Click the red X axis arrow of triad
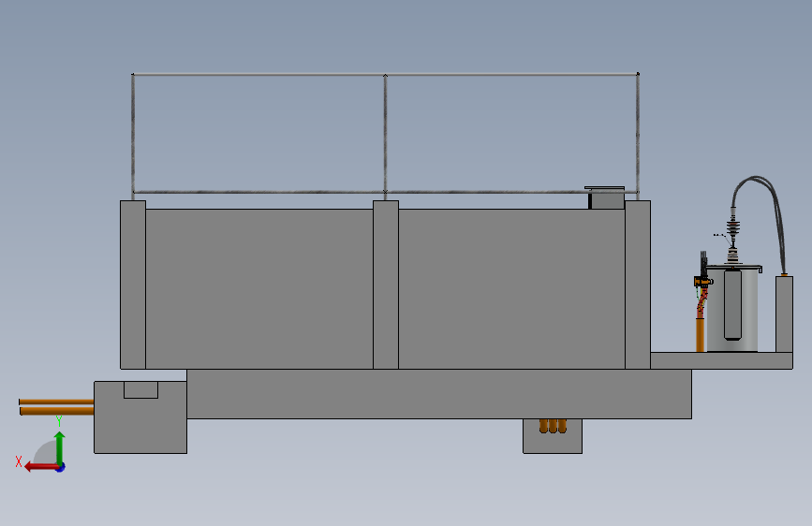Image resolution: width=812 pixels, height=526 pixels. 41,467
